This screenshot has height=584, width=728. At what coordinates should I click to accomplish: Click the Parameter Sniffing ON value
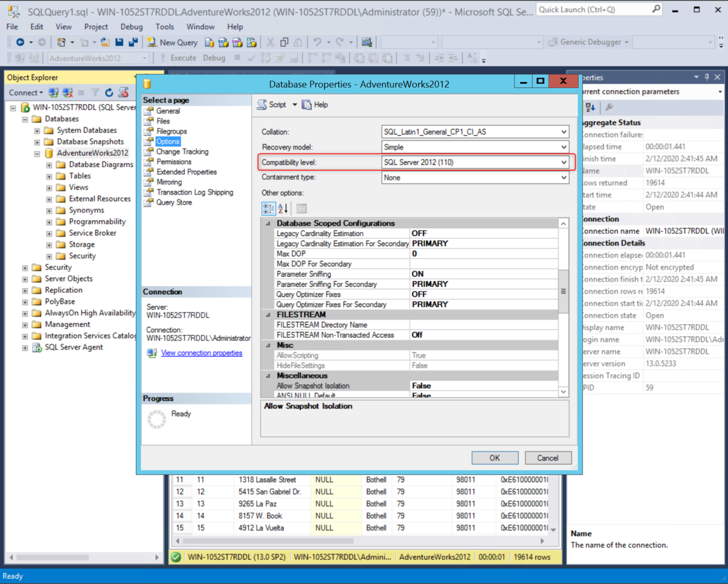pyautogui.click(x=484, y=274)
